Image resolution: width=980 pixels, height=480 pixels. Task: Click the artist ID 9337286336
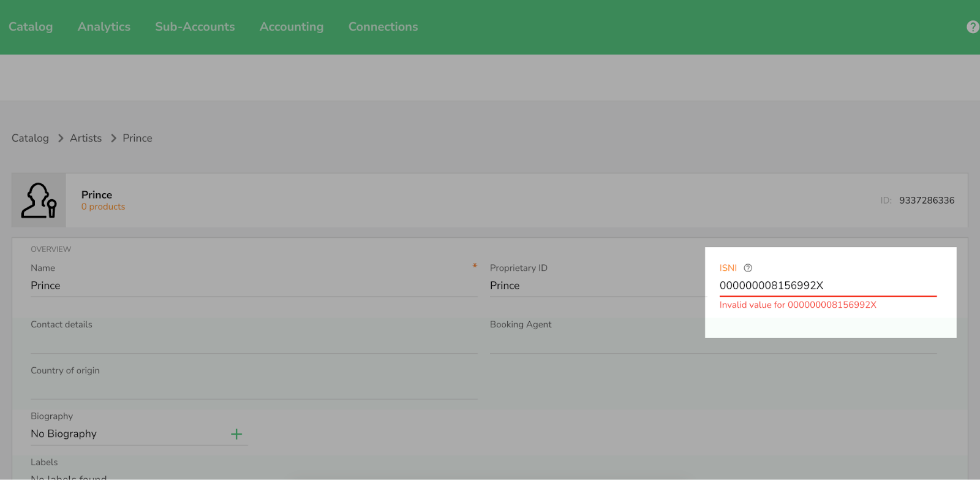point(927,200)
